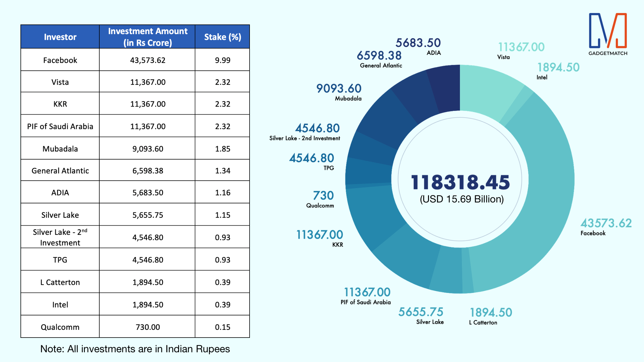The height and width of the screenshot is (362, 644).
Task: Click the 118318.45 total in chart center
Action: [460, 182]
